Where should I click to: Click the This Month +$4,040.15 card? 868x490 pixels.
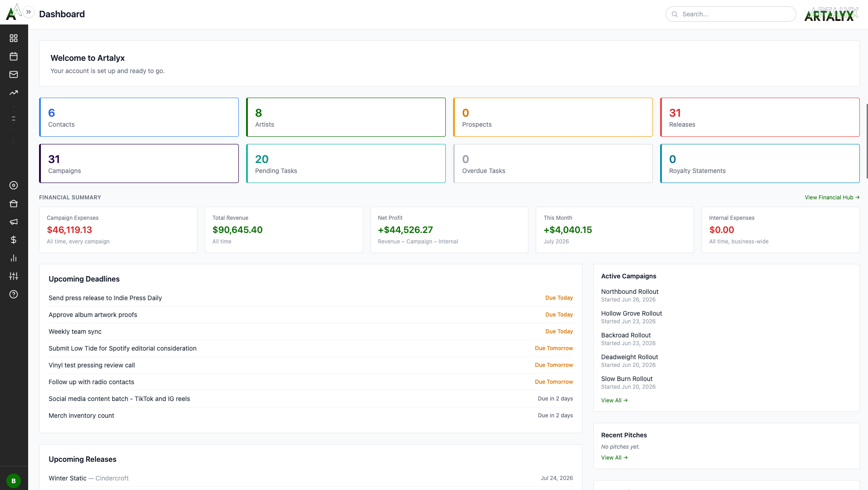pyautogui.click(x=615, y=230)
